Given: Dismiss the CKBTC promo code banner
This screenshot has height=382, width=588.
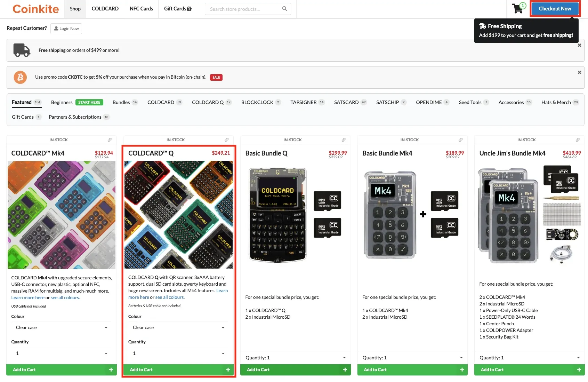Looking at the screenshot, I should click(579, 72).
